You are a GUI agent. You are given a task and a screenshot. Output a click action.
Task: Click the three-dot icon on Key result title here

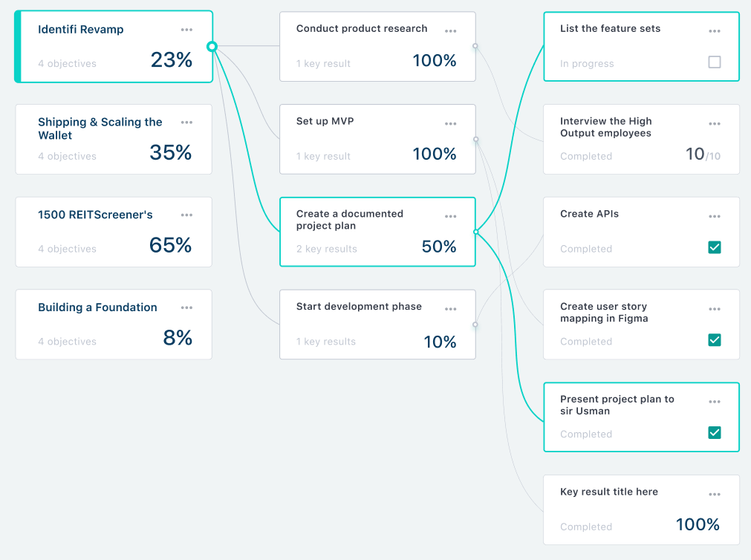pyautogui.click(x=714, y=494)
